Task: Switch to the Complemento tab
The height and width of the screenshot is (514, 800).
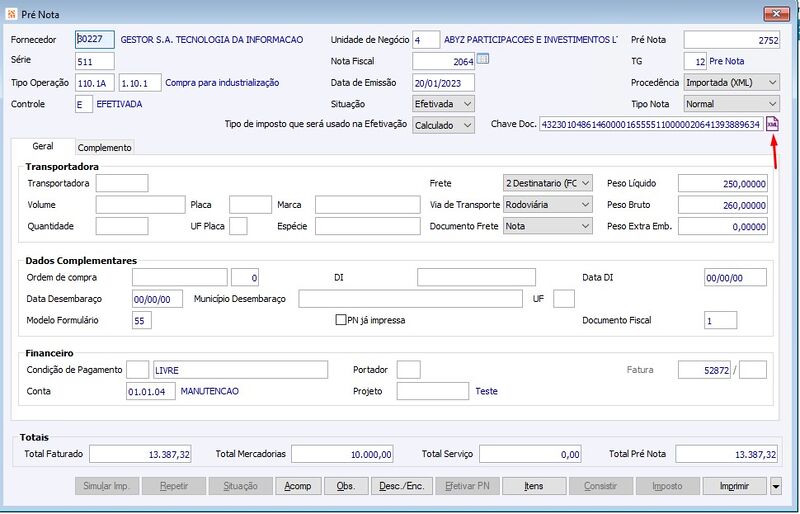Action: 105,148
